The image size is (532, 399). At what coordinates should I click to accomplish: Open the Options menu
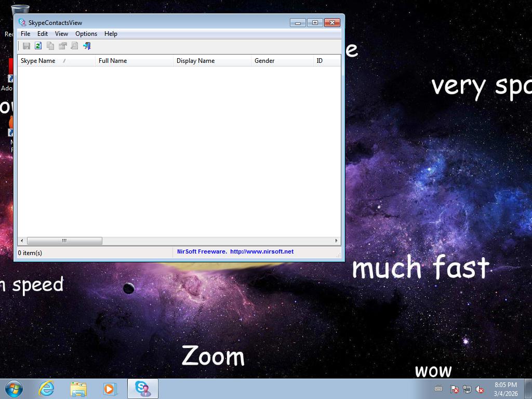tap(86, 34)
